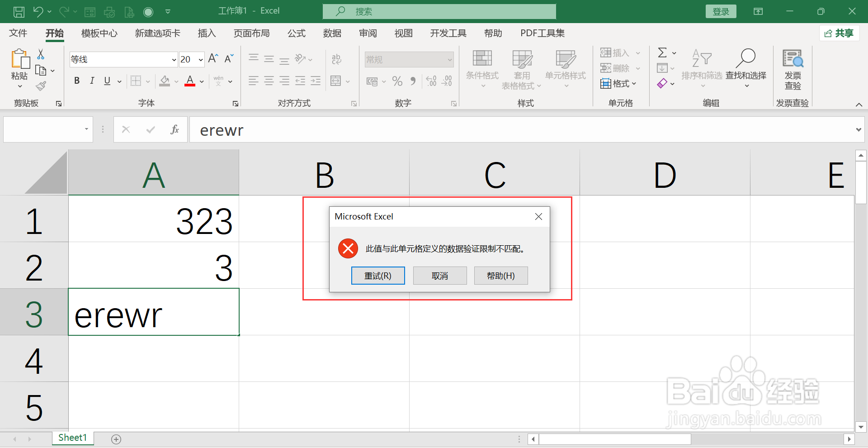Open the font size dropdown
868x448 pixels.
[x=201, y=60]
